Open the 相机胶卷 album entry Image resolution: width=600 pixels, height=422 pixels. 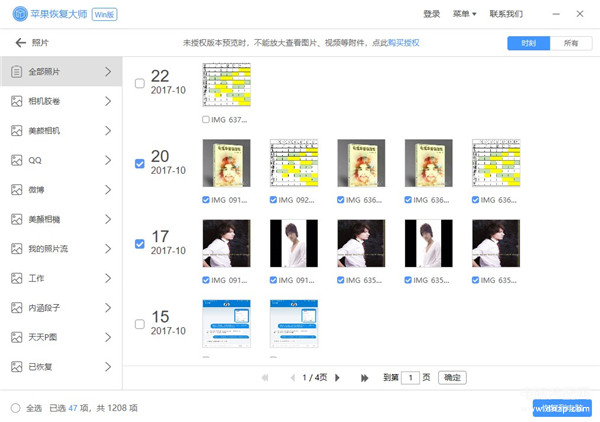[x=61, y=101]
